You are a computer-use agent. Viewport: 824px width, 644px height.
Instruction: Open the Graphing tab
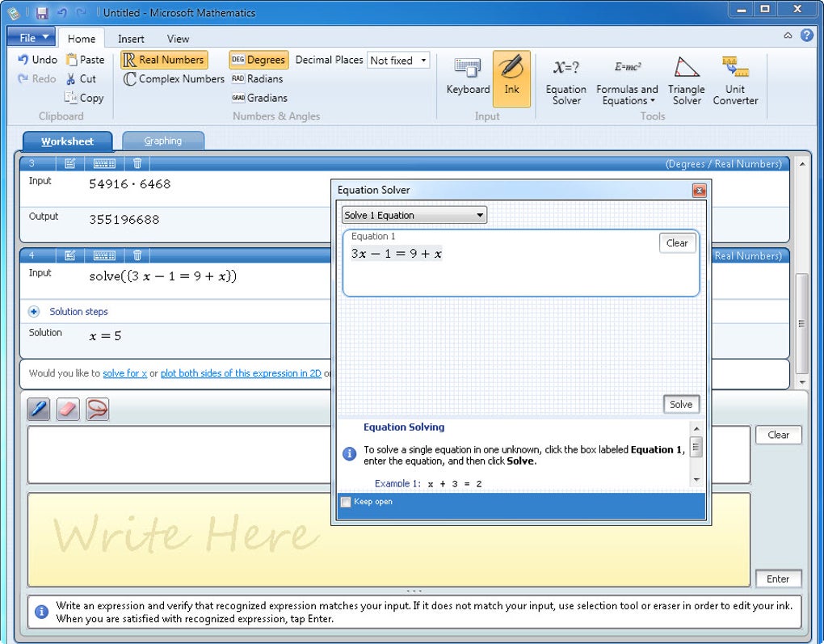[x=163, y=141]
